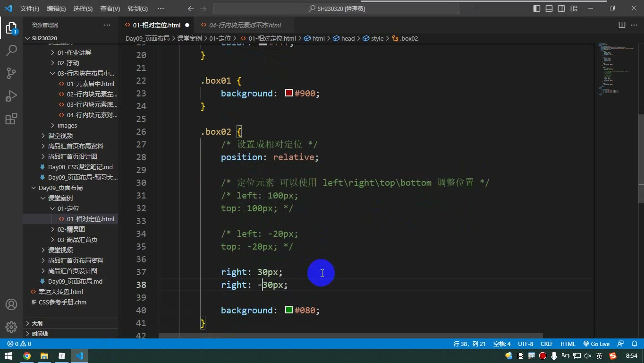Viewport: 644px width, 363px height.
Task: Open the 文件(F) menu
Action: pos(30,9)
